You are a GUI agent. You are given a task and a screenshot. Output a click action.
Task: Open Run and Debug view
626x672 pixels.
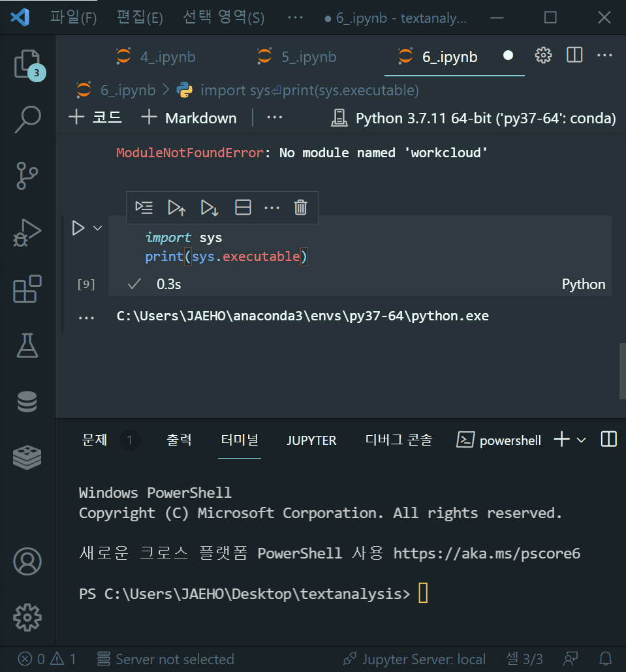[27, 232]
